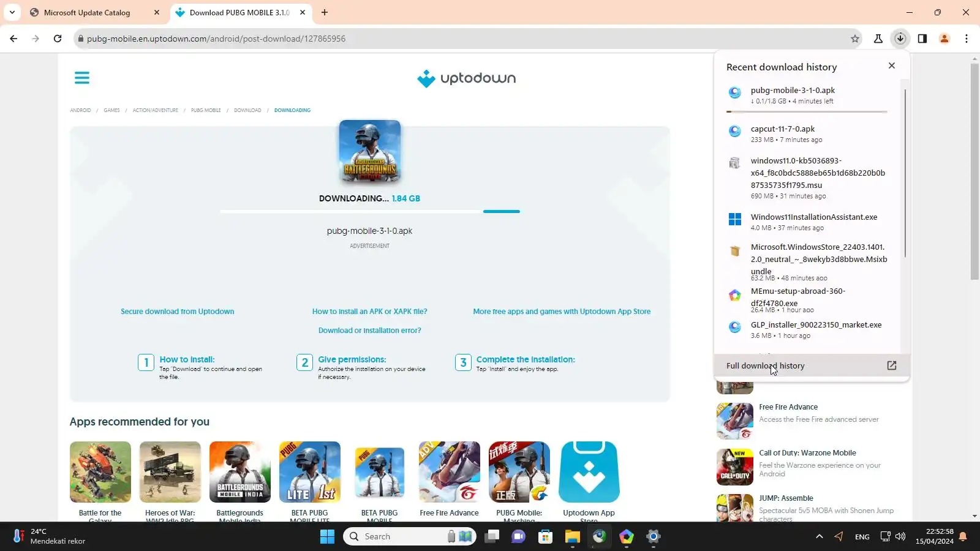Click the taskbar Search box
Viewport: 980px width, 551px height.
click(410, 537)
